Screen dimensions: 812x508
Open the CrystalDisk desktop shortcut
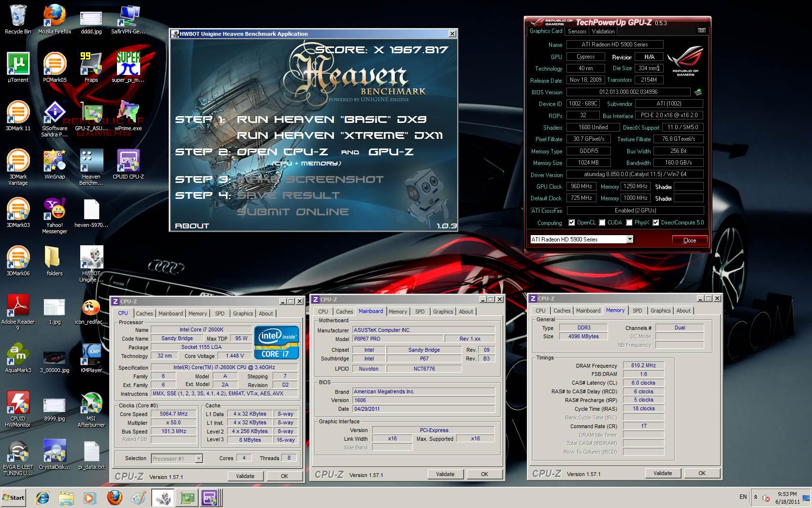[55, 455]
